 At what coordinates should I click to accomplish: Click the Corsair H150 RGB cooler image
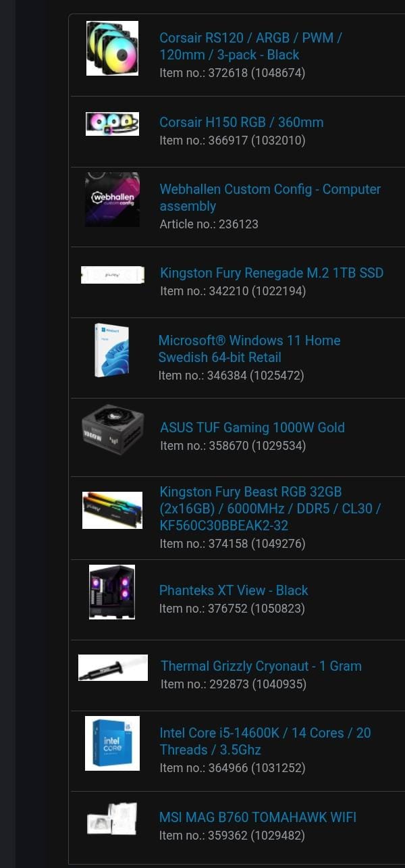click(112, 124)
